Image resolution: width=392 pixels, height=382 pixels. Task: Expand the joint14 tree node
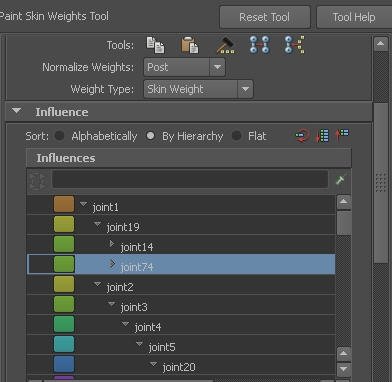(x=112, y=244)
